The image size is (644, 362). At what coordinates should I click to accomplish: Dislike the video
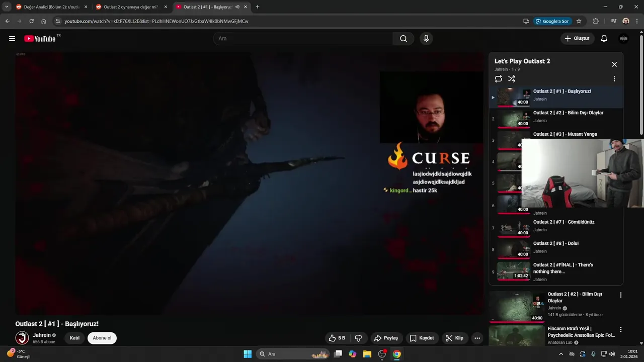pyautogui.click(x=359, y=338)
